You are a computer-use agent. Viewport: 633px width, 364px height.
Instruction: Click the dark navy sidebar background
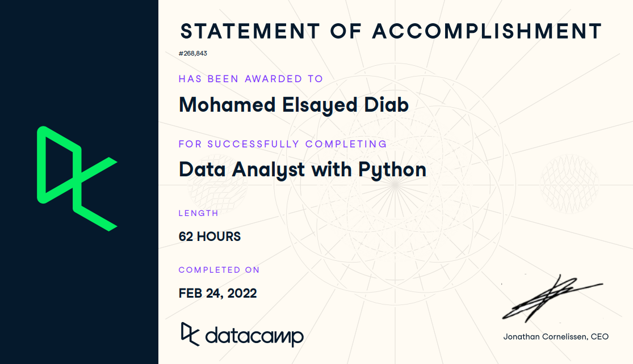(x=79, y=295)
